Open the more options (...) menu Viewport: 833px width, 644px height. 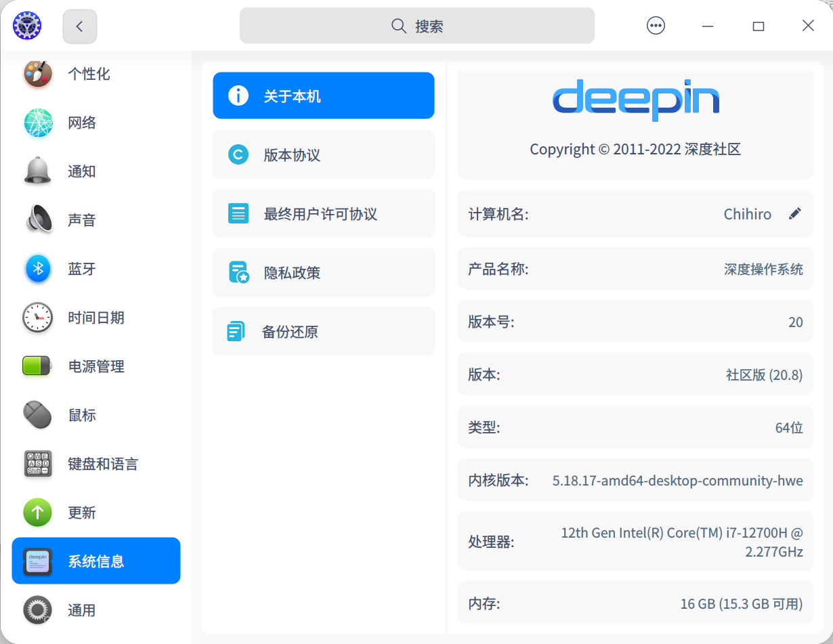click(656, 26)
